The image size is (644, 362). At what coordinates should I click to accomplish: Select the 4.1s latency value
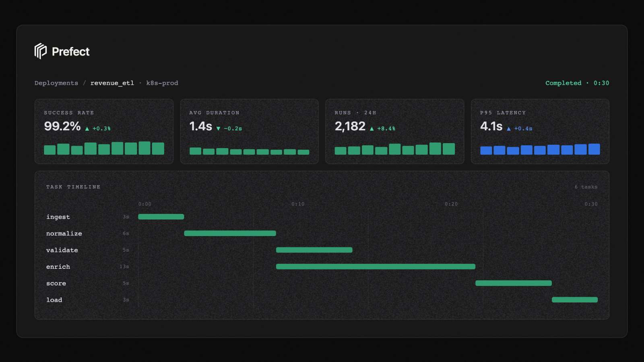point(491,126)
